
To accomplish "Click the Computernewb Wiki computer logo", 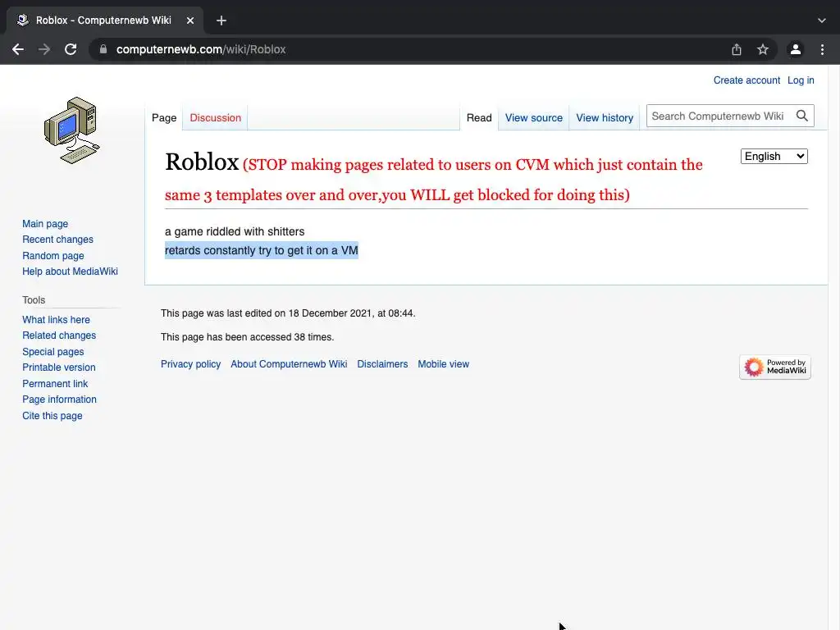I will point(72,130).
